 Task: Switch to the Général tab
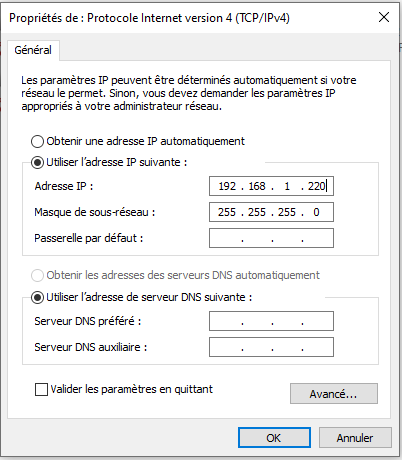click(x=33, y=50)
